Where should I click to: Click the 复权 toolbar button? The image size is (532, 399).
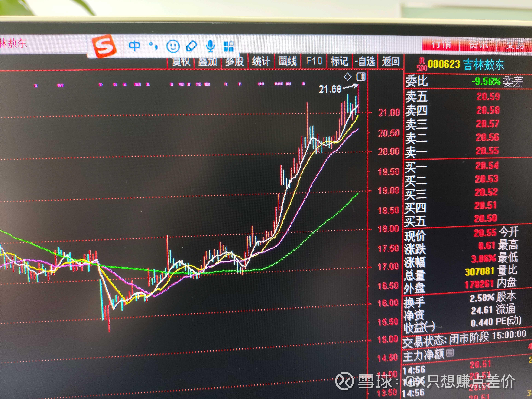point(181,62)
